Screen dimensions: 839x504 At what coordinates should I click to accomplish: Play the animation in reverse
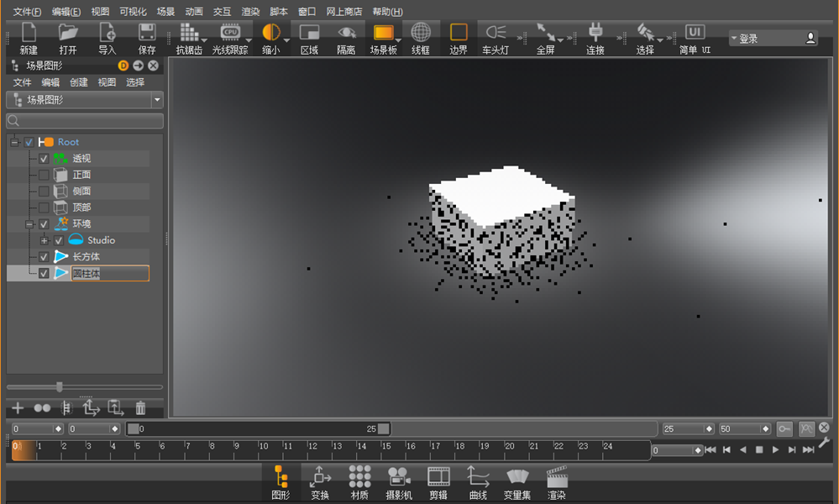point(742,450)
